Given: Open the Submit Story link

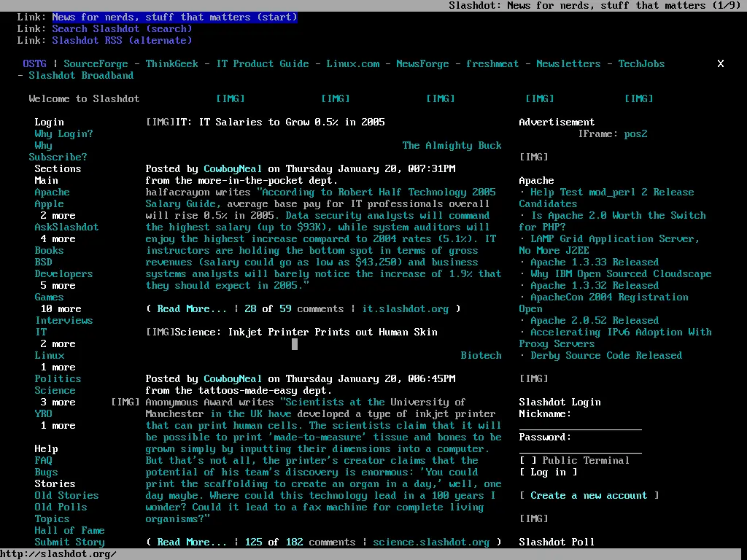Looking at the screenshot, I should click(x=69, y=542).
